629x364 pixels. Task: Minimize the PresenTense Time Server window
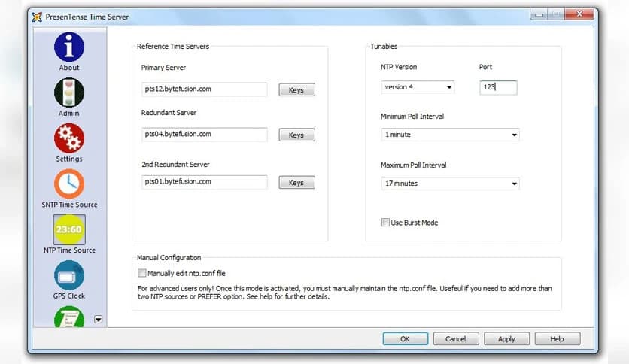(x=539, y=14)
